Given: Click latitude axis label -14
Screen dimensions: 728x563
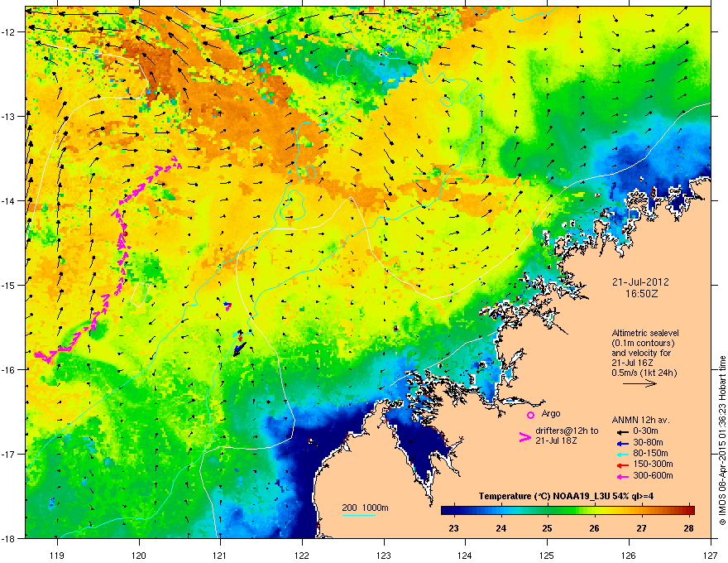Looking at the screenshot, I should pyautogui.click(x=9, y=200).
